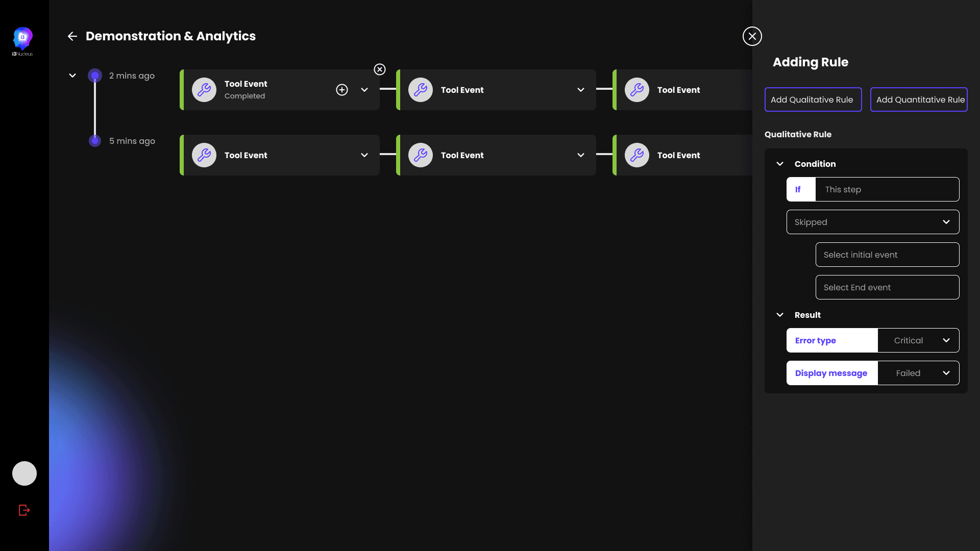
Task: Remove the completed Tool Event card
Action: [x=380, y=69]
